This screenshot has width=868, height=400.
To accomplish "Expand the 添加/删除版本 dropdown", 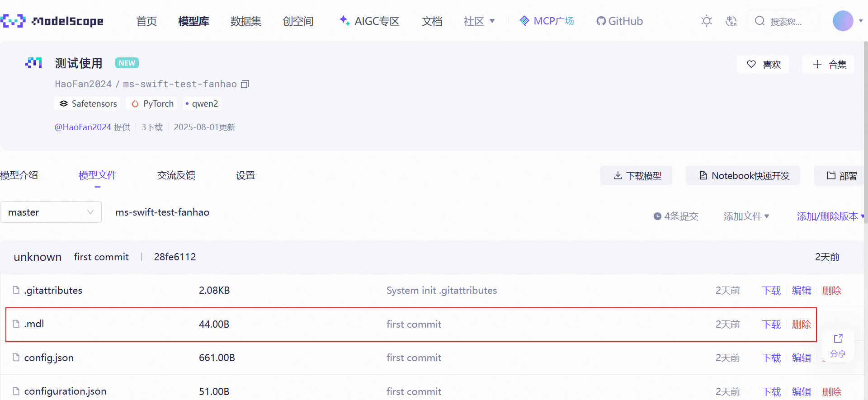I will 830,216.
